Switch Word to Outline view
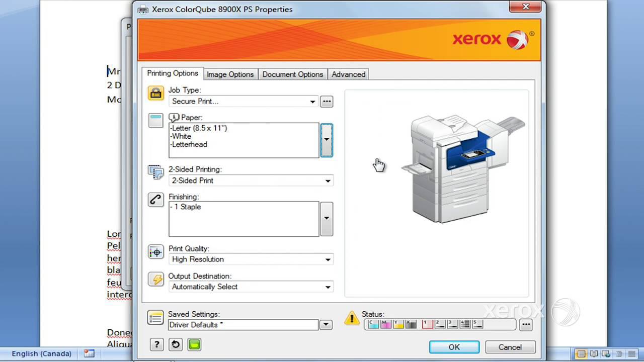The height and width of the screenshot is (362, 644). [619, 354]
